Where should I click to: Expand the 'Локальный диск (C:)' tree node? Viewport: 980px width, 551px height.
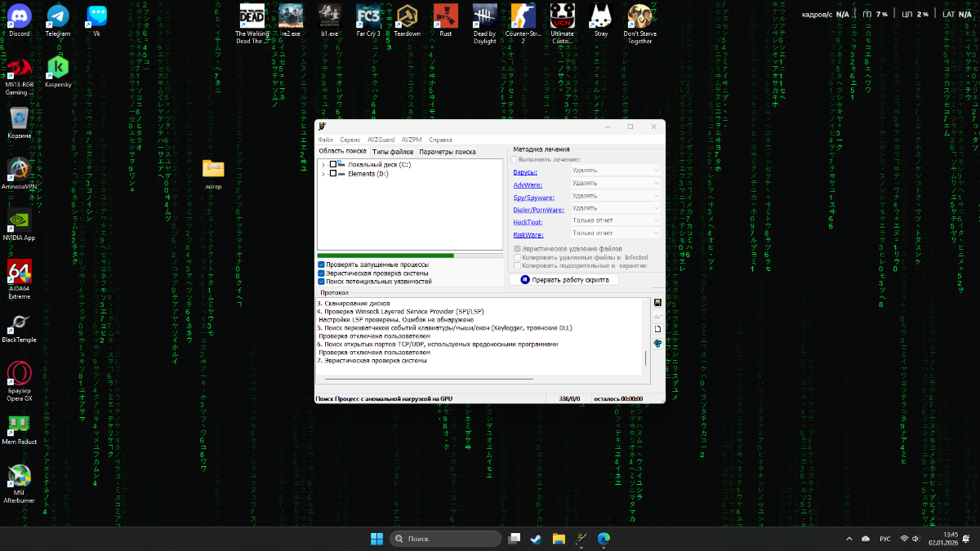coord(323,165)
